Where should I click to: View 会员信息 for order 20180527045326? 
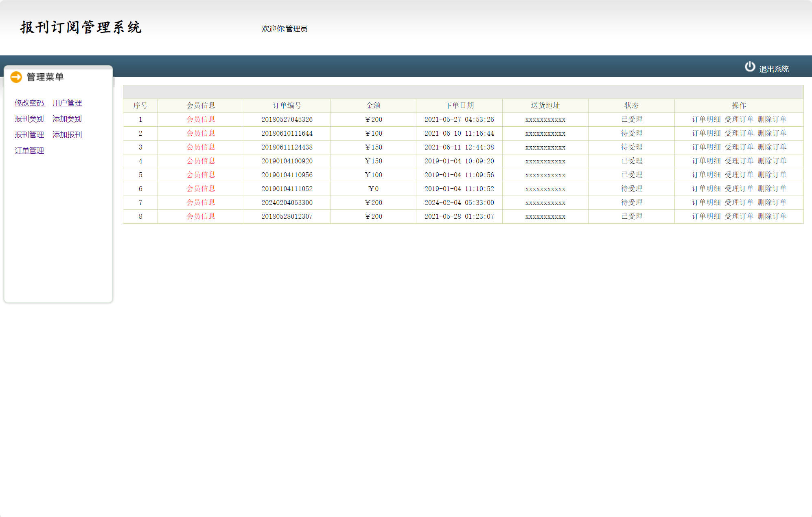[201, 119]
